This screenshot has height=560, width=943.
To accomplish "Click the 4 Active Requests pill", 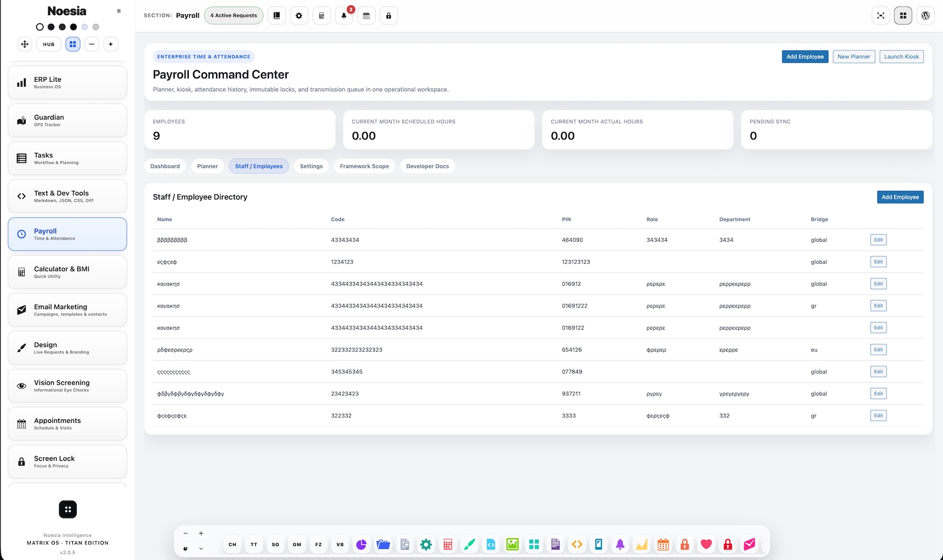I will tap(234, 16).
